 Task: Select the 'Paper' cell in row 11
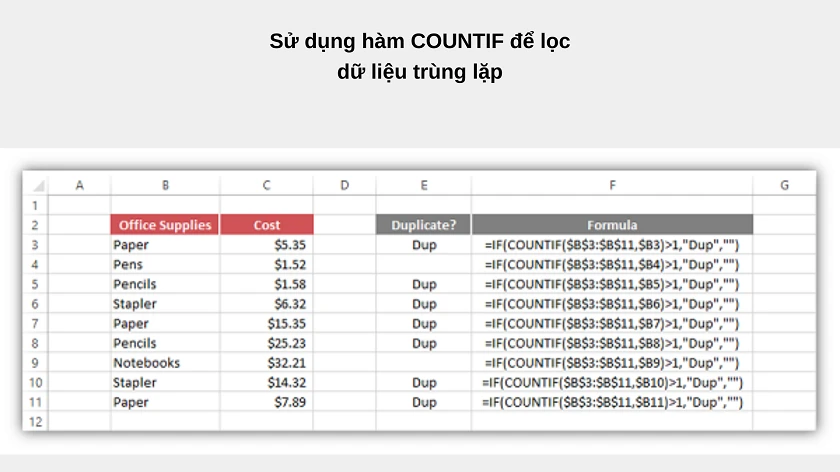pos(165,402)
